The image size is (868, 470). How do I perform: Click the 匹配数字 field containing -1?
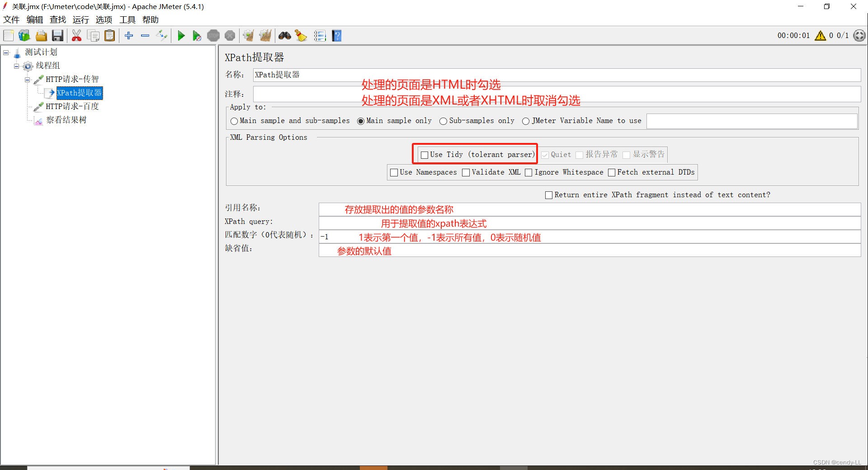pos(590,237)
